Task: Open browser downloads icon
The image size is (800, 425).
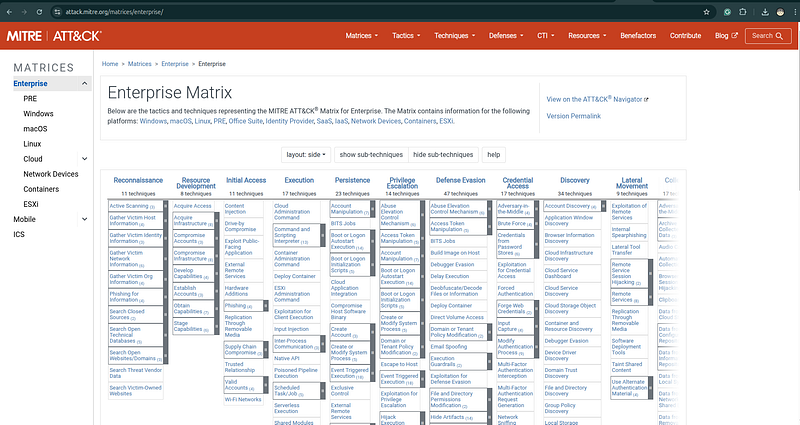Action: (x=765, y=12)
